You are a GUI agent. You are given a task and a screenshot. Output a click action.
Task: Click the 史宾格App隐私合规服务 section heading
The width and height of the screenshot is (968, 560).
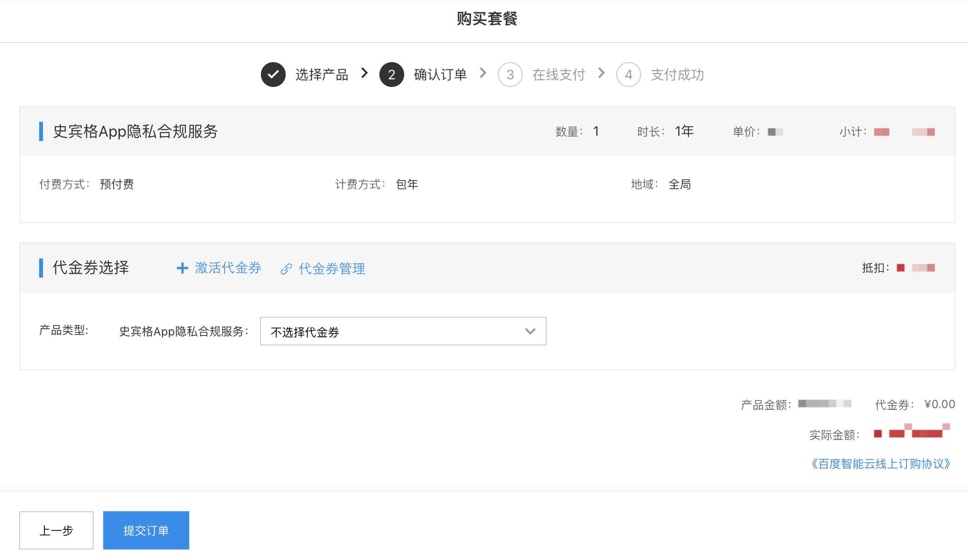click(x=135, y=131)
